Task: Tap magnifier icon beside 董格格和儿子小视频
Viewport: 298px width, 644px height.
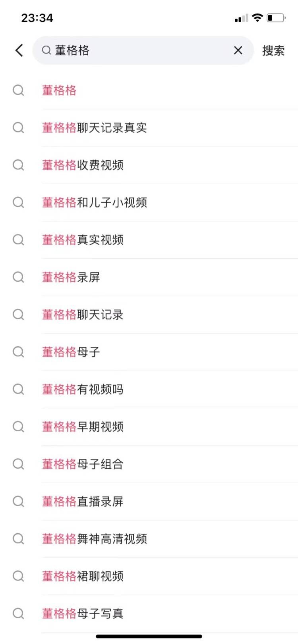Action: pos(18,203)
